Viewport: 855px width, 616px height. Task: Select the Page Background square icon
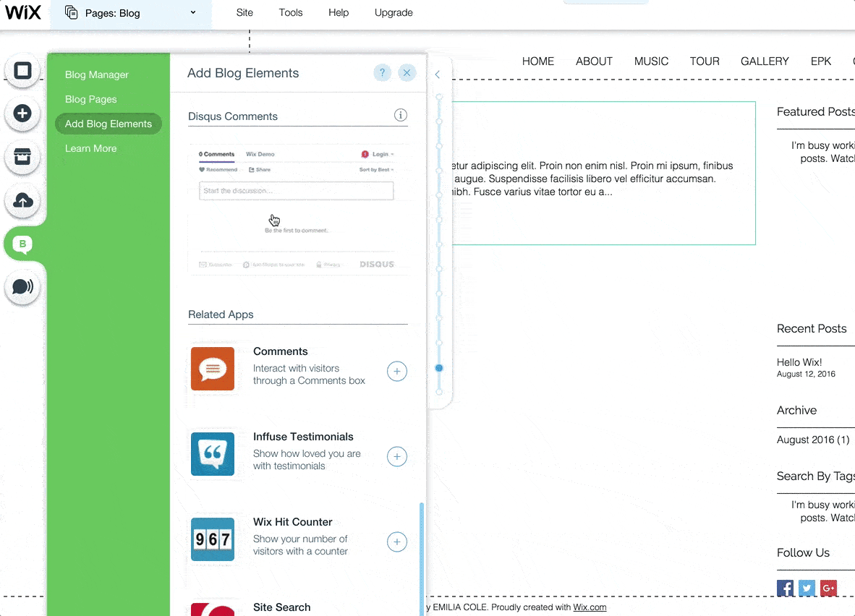[22, 71]
